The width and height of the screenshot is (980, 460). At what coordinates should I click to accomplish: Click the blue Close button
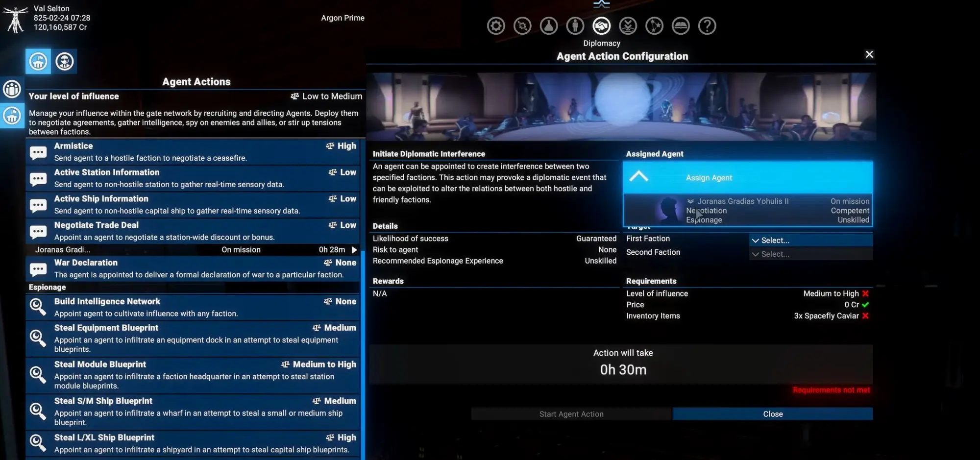click(772, 414)
